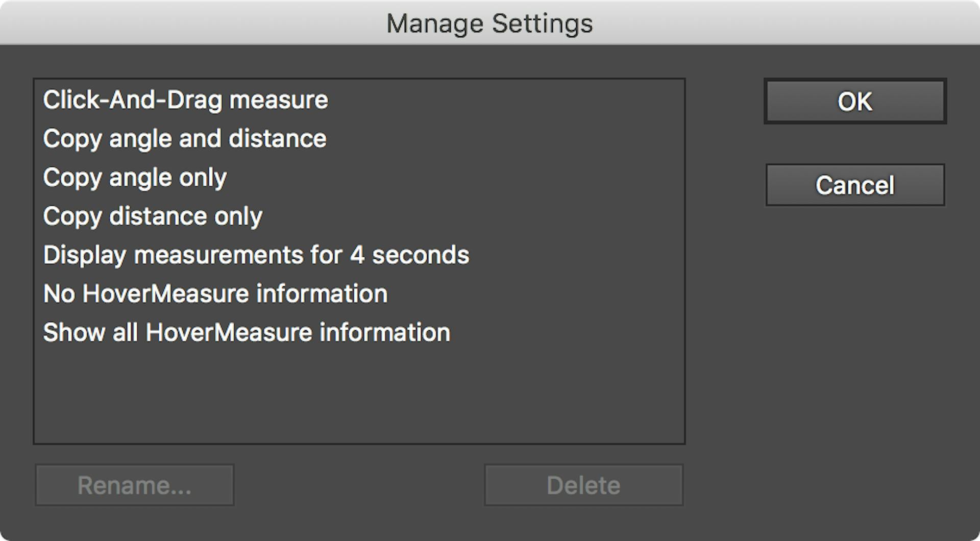Pick the Copy distance only option
Screen dimensions: 980x541
[152, 216]
